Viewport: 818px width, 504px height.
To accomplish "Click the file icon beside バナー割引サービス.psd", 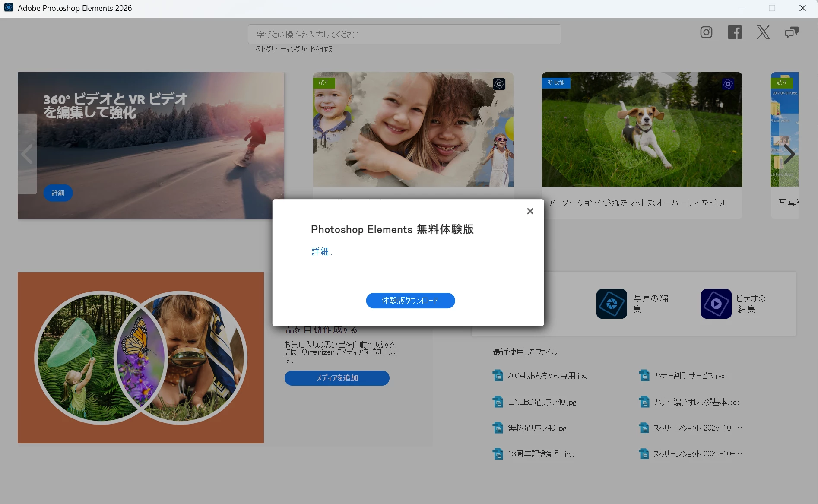I will 644,376.
